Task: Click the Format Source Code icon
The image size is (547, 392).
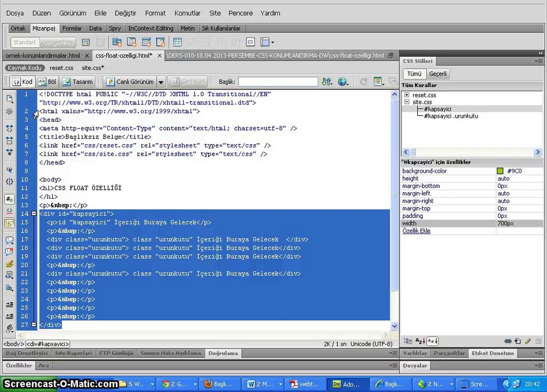Action: [9, 328]
